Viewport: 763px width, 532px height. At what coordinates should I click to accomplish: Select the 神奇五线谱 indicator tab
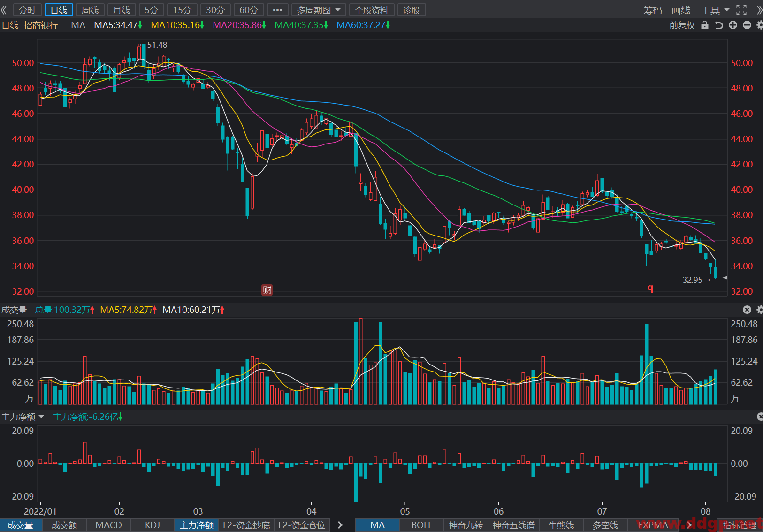tap(513, 525)
